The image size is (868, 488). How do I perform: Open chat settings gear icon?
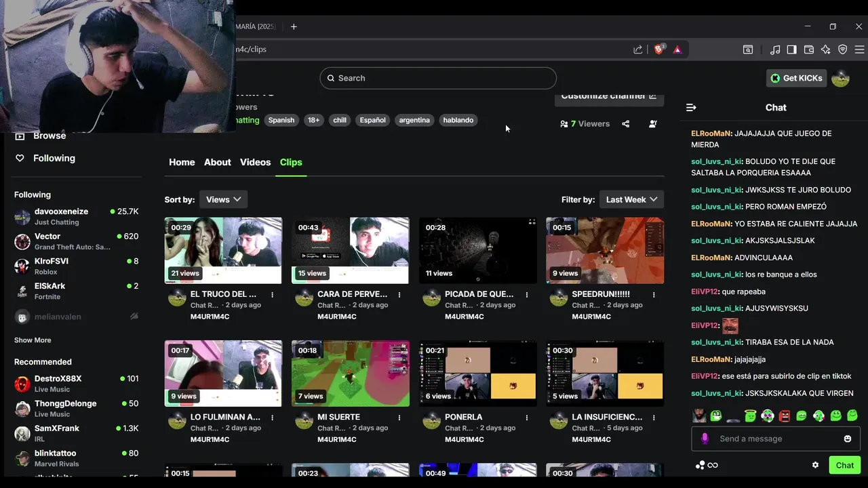pyautogui.click(x=815, y=465)
